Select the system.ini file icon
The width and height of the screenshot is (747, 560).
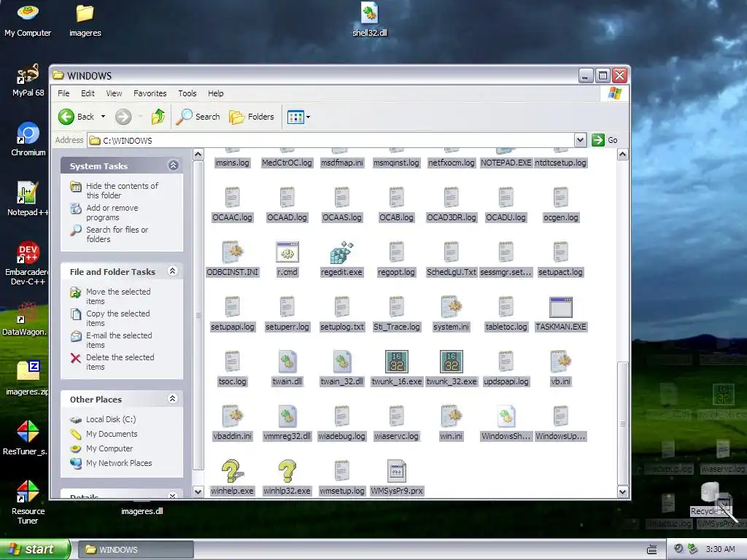[451, 307]
